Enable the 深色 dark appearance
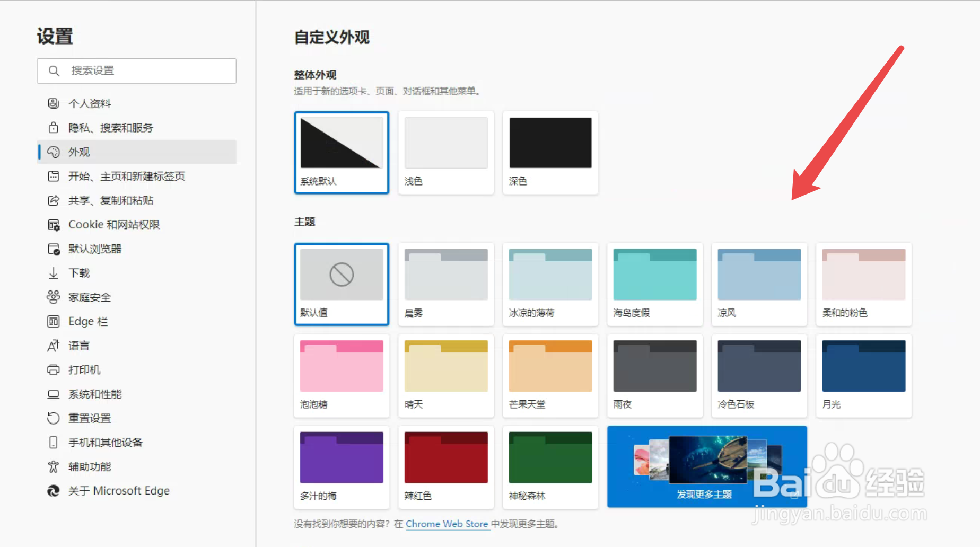Image resolution: width=980 pixels, height=547 pixels. [550, 153]
